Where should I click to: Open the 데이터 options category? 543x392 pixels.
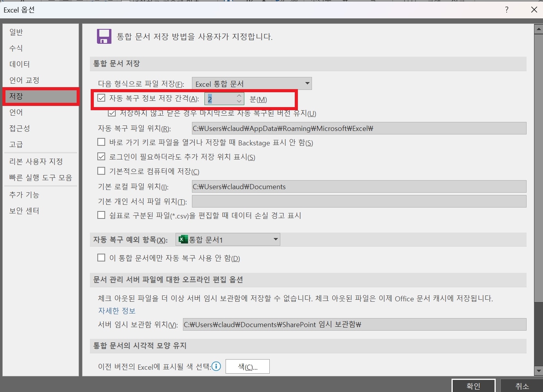click(20, 64)
